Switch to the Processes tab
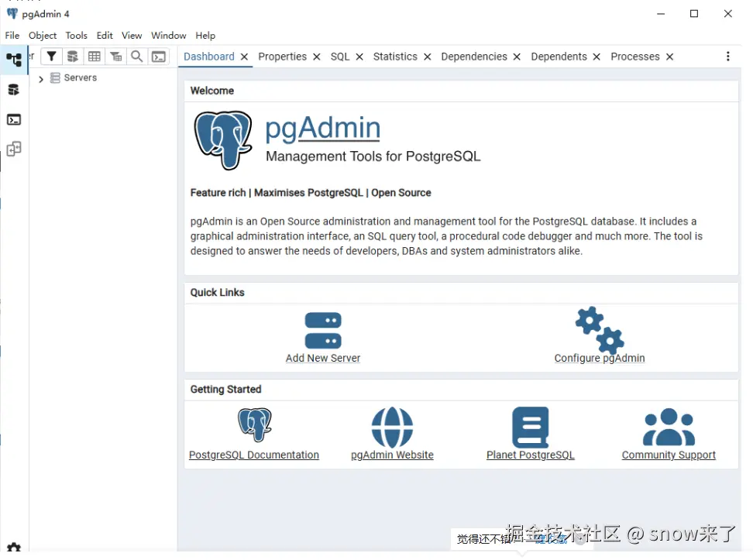Viewport: 753px width, 560px height. pos(635,57)
